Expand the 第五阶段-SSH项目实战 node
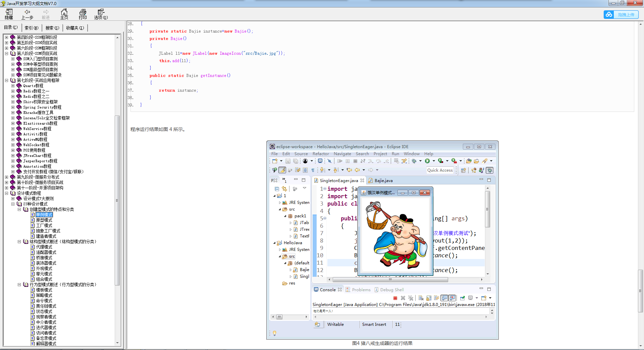The width and height of the screenshot is (644, 350). (x=6, y=43)
